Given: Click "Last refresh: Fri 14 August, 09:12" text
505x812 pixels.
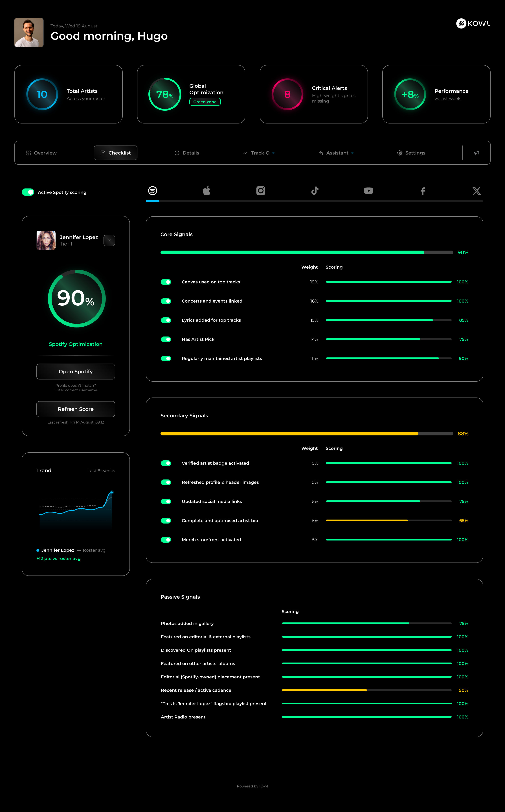Looking at the screenshot, I should (76, 422).
